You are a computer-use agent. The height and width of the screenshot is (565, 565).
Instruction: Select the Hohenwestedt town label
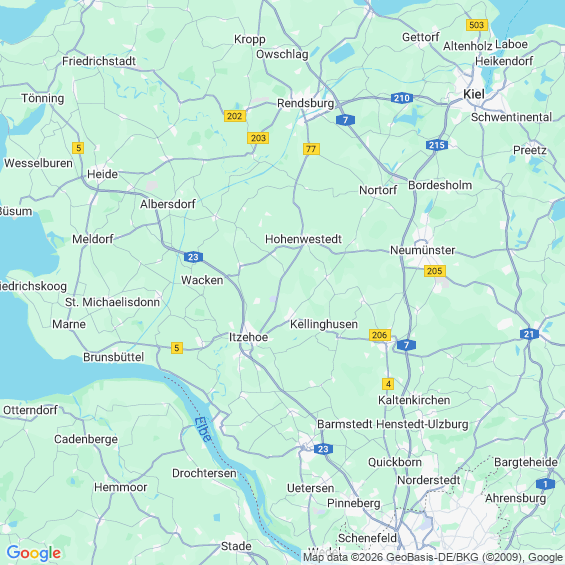tap(303, 239)
